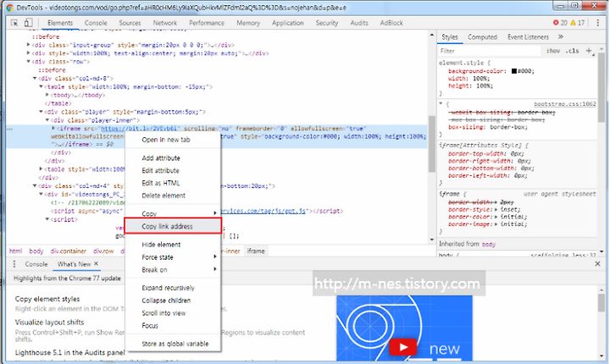Select the div.container breadcrumb
This screenshot has width=610, height=364.
(x=68, y=251)
